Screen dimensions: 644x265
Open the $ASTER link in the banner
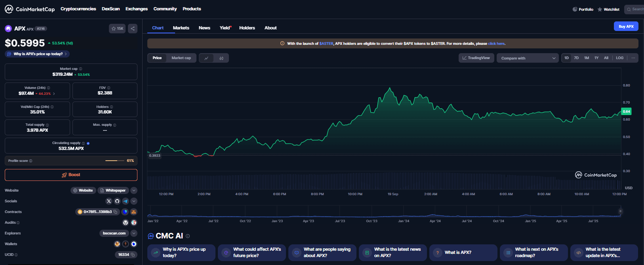coord(326,44)
